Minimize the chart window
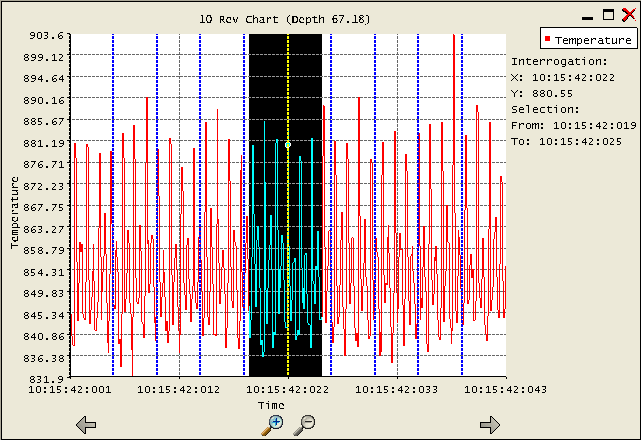 (588, 16)
